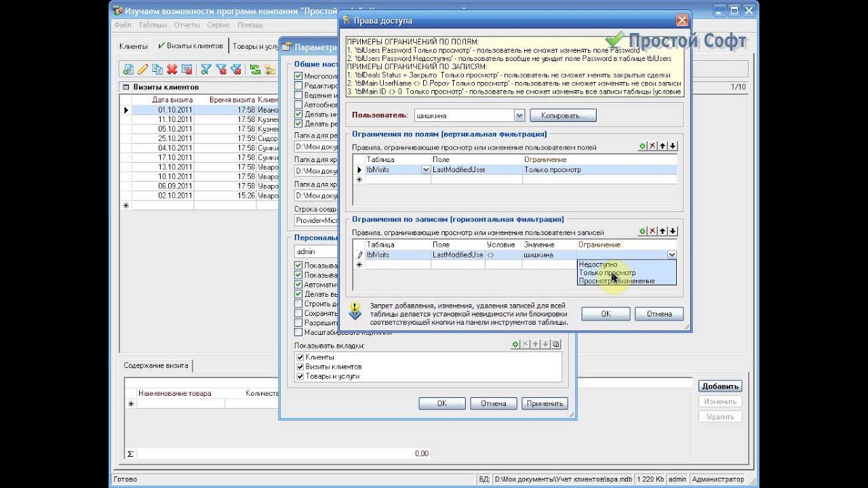Toggle the Клиенты checkbox in tabs list
The image size is (868, 488).
tap(300, 357)
